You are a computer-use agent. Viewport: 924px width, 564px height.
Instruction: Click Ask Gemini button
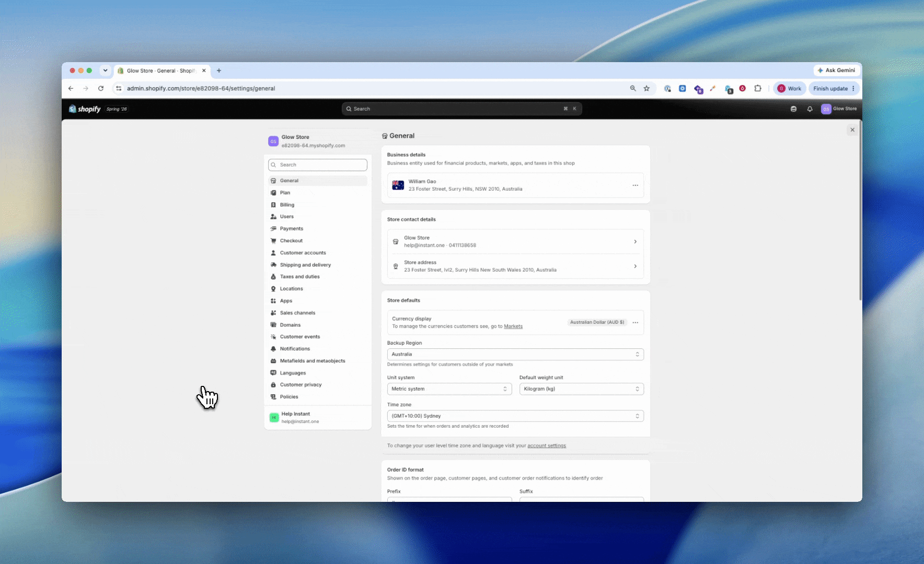point(837,70)
